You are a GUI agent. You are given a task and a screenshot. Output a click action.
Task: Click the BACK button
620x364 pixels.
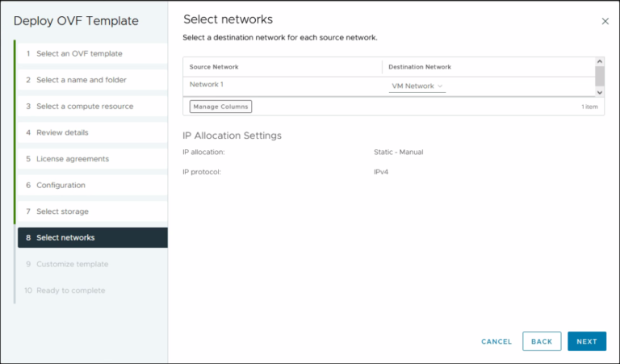[x=542, y=341]
